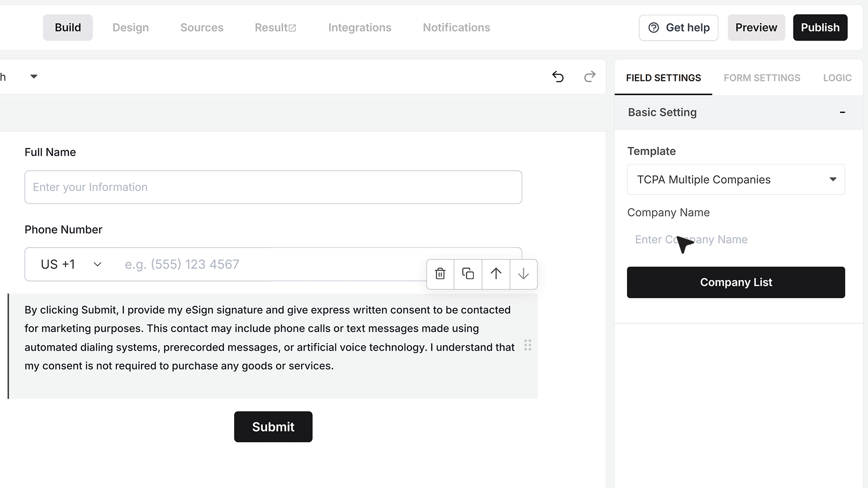Collapse the Basic Setting section
The width and height of the screenshot is (868, 488).
click(x=842, y=112)
